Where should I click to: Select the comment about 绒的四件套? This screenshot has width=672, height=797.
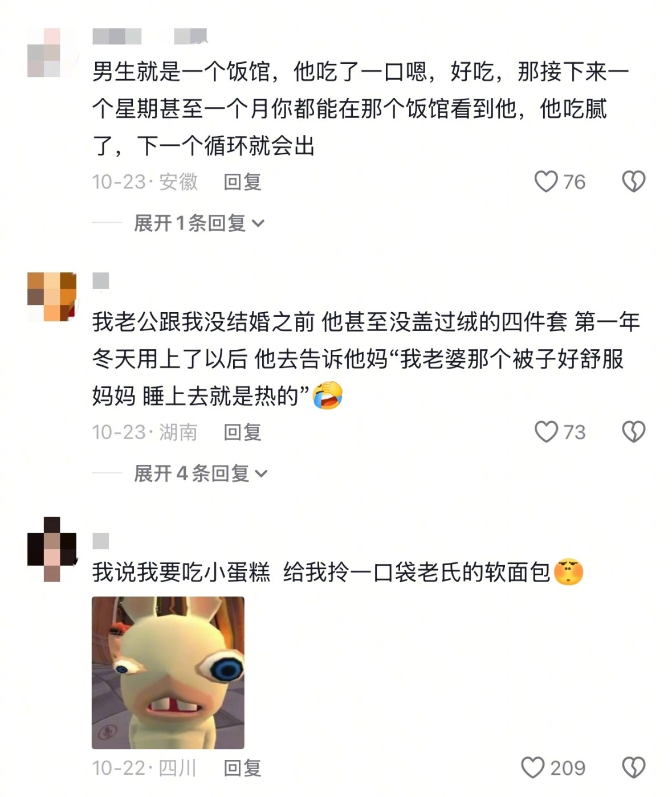[365, 359]
